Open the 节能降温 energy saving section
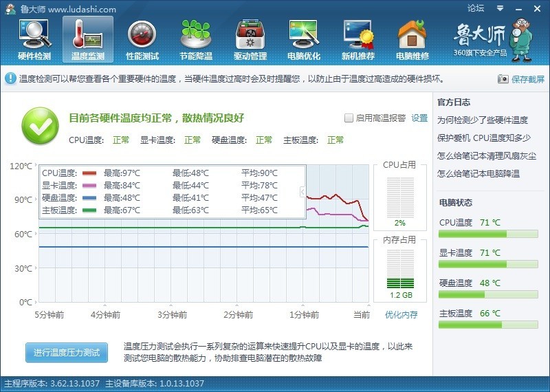The width and height of the screenshot is (550, 392). (x=196, y=40)
